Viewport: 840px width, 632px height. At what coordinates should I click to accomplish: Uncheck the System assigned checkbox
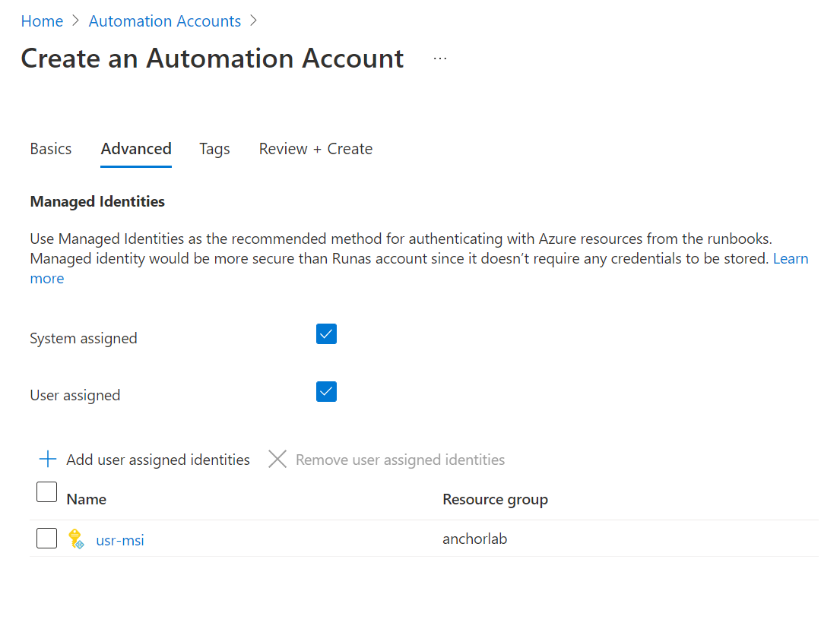point(326,334)
